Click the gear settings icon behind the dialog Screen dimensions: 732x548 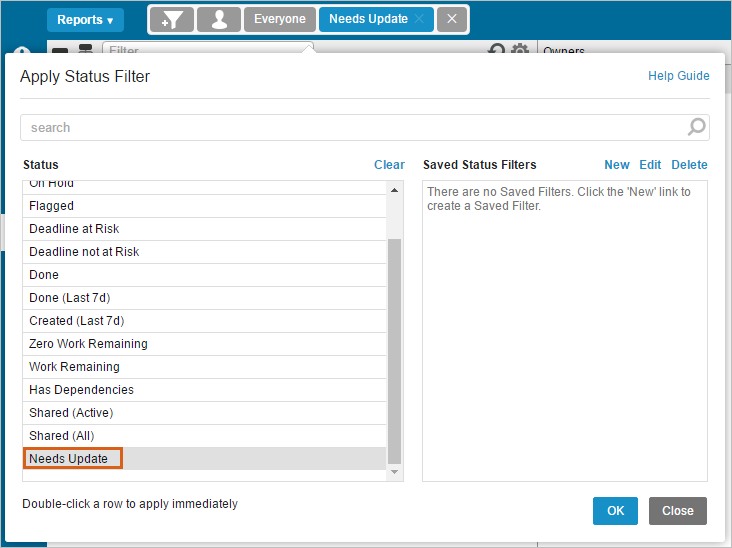click(x=520, y=50)
